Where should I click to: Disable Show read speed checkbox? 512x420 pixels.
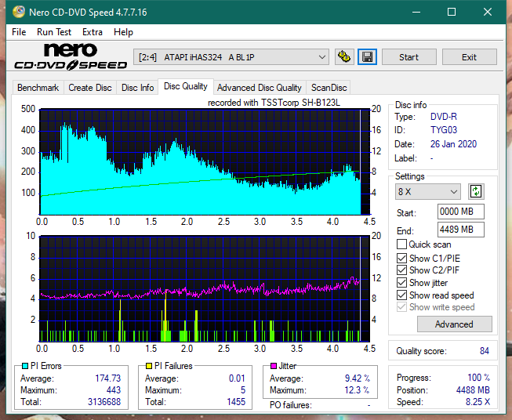pyautogui.click(x=401, y=295)
